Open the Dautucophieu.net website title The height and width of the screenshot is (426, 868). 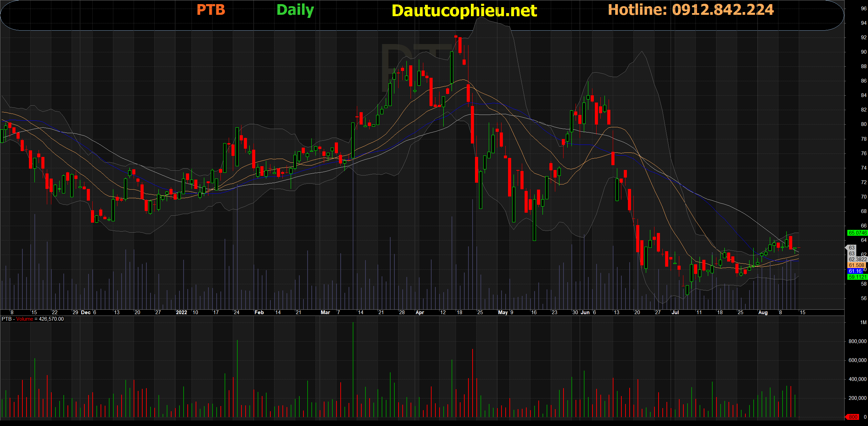[464, 11]
